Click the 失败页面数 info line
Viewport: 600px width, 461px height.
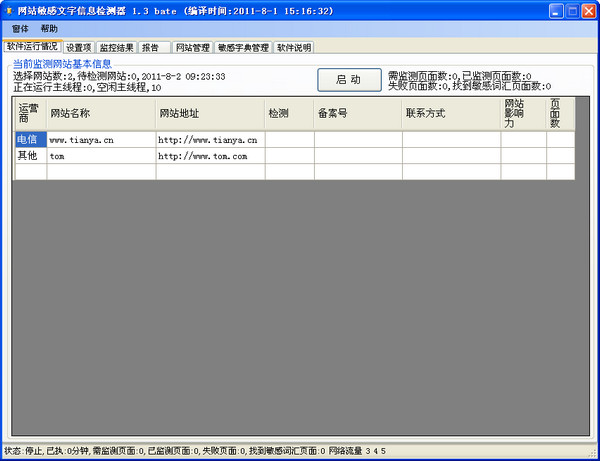coord(470,86)
